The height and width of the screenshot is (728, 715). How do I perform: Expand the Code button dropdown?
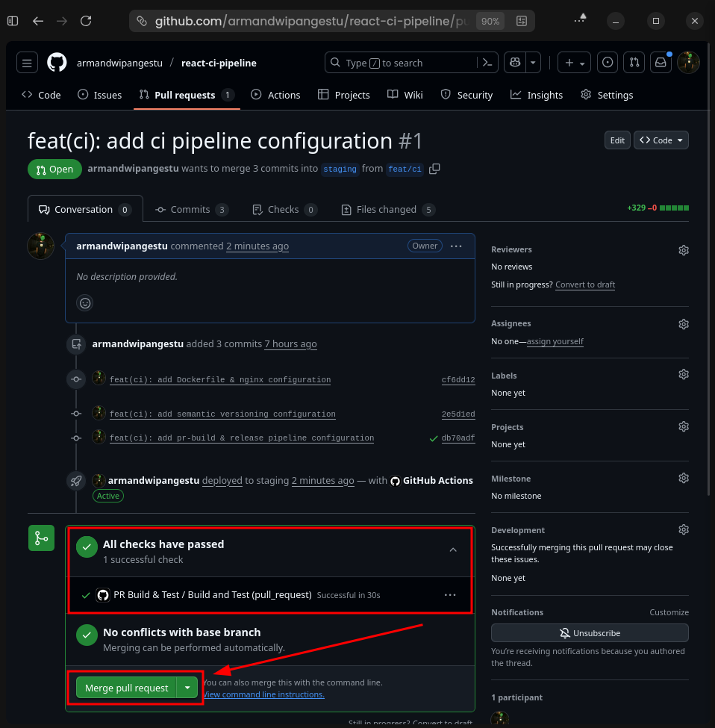(681, 140)
